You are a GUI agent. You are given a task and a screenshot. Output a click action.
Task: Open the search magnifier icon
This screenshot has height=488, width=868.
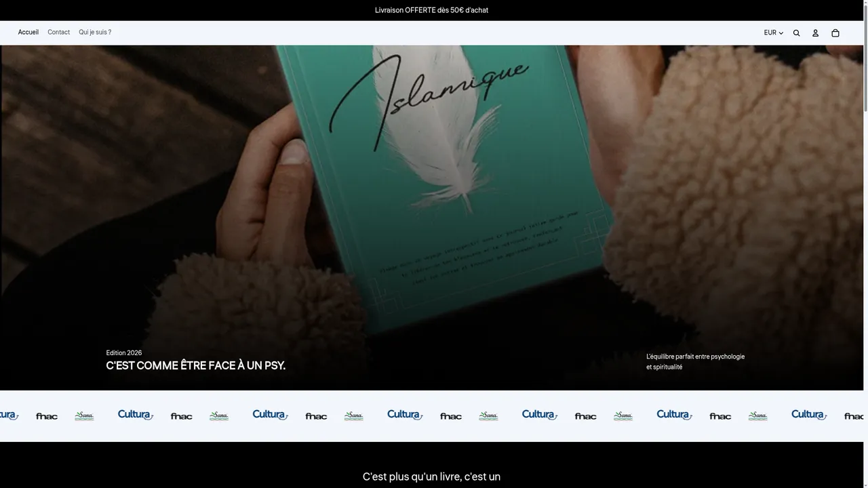coord(797,33)
